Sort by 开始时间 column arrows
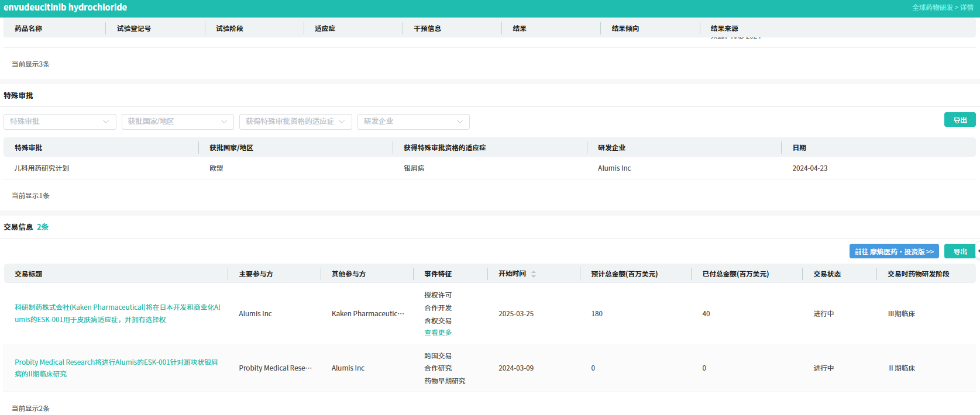 (x=534, y=274)
